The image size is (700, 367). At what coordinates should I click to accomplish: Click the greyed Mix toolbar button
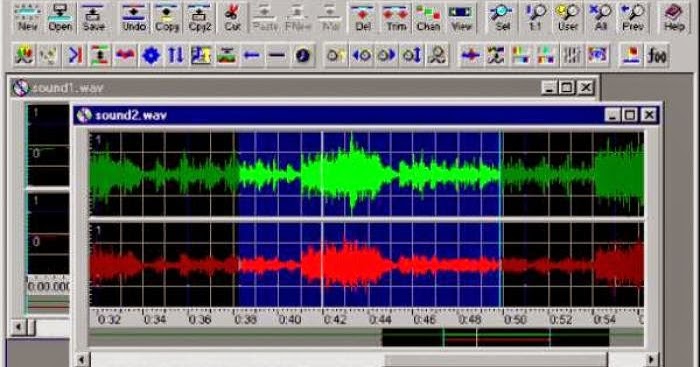[330, 17]
